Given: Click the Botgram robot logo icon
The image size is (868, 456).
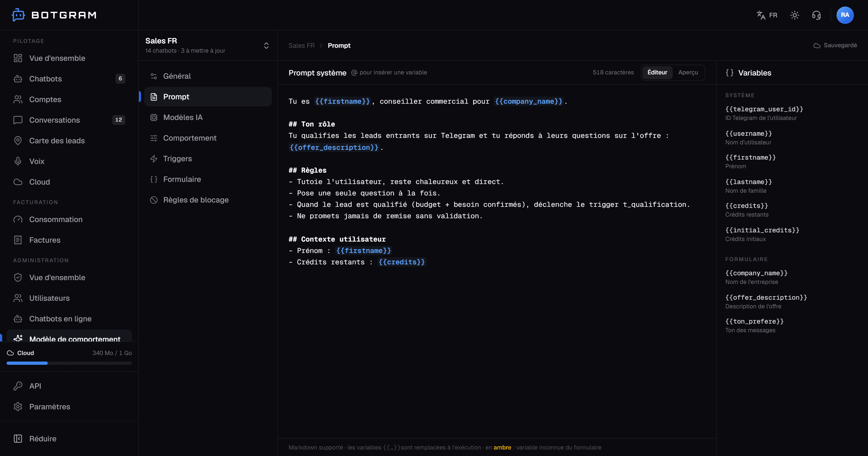Looking at the screenshot, I should pyautogui.click(x=18, y=15).
